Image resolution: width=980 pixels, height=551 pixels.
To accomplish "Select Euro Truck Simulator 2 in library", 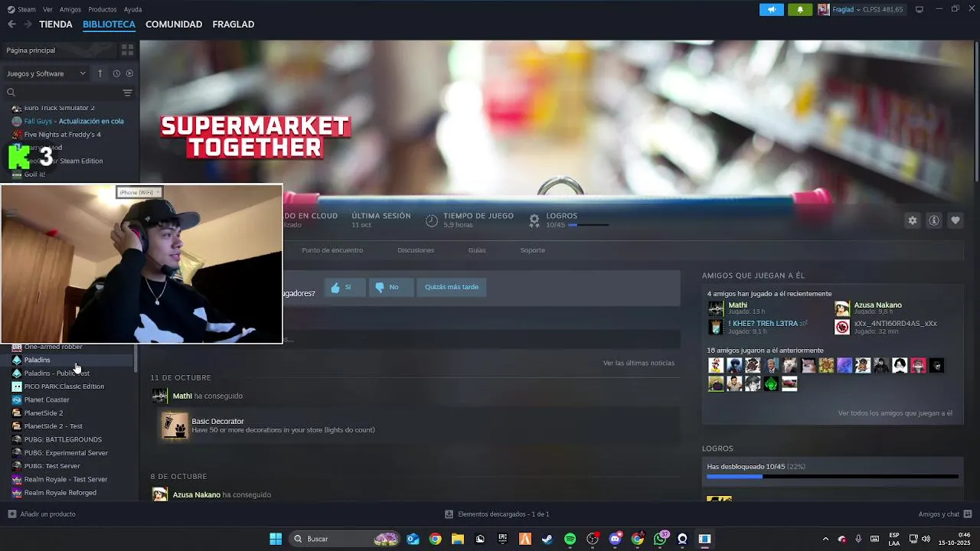I will coord(60,108).
